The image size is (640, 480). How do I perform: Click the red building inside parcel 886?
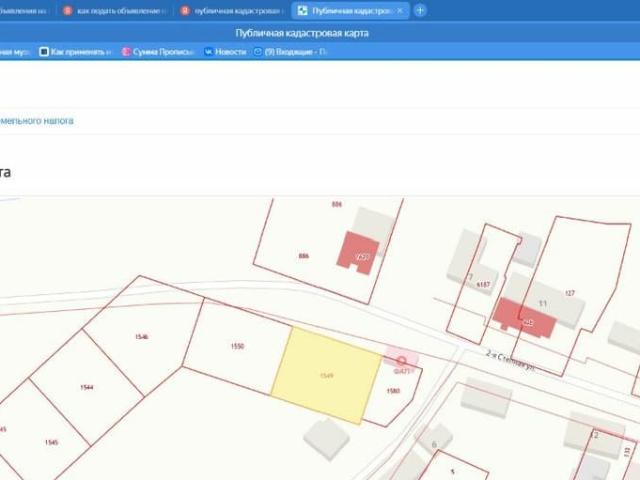tap(358, 253)
